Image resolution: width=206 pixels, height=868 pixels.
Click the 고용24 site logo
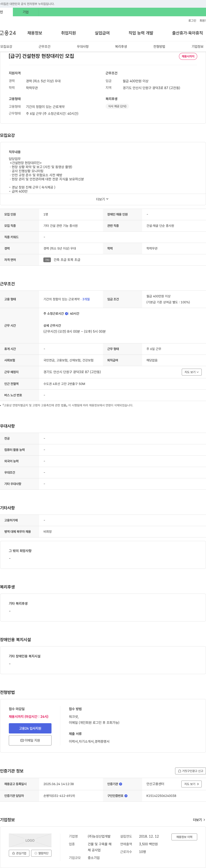8,33
